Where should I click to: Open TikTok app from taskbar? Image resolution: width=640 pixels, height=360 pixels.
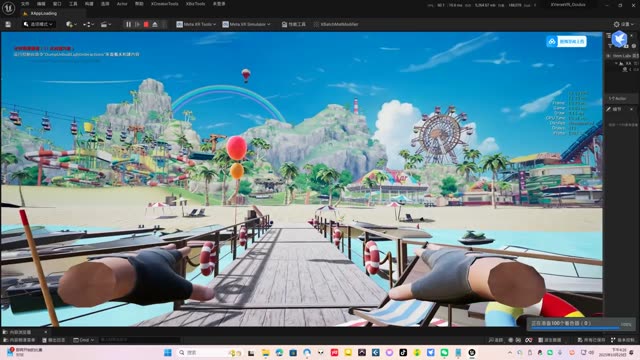coord(403,353)
